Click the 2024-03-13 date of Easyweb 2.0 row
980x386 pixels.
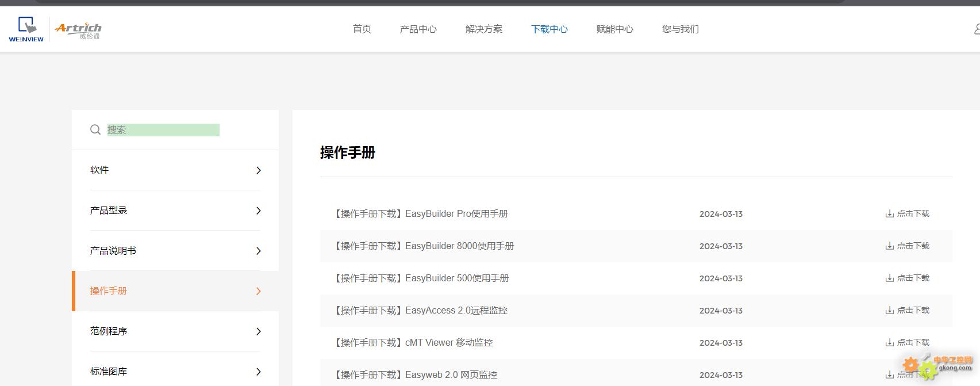pyautogui.click(x=721, y=375)
